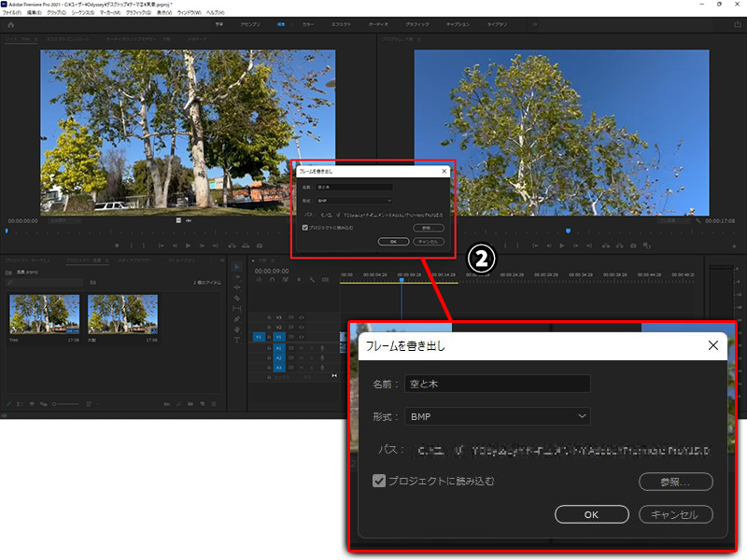The image size is (747, 560).
Task: Click the Export Frame camera icon
Action: (x=634, y=245)
